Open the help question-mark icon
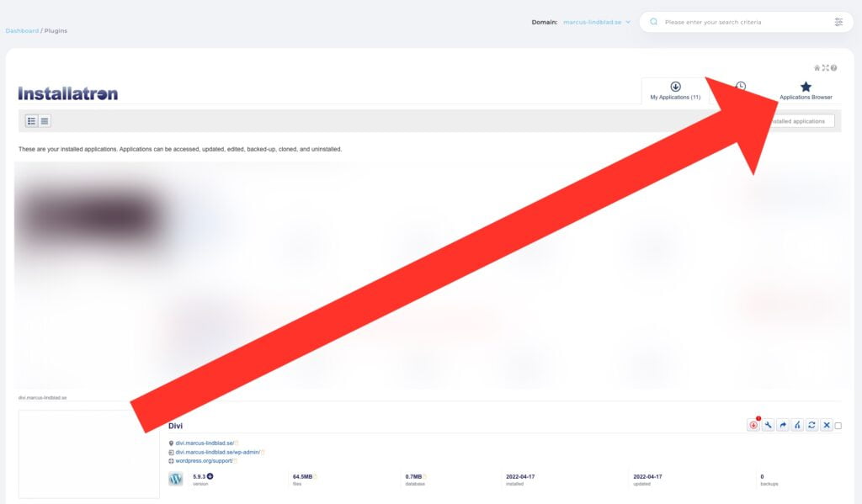 (x=833, y=68)
